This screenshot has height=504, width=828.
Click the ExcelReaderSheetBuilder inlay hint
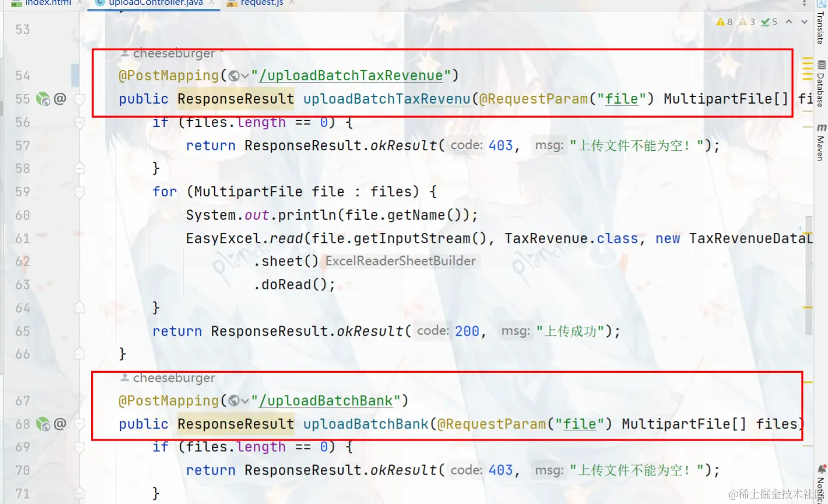pyautogui.click(x=401, y=262)
